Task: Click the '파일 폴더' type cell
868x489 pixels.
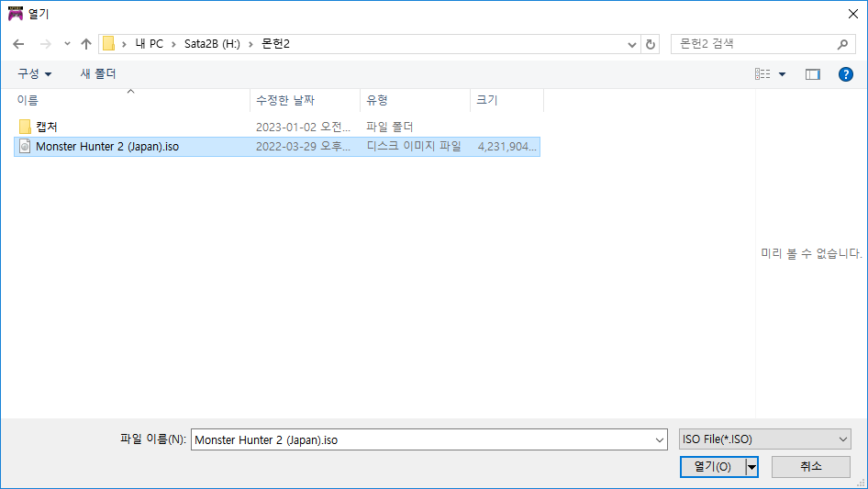Action: pos(390,127)
